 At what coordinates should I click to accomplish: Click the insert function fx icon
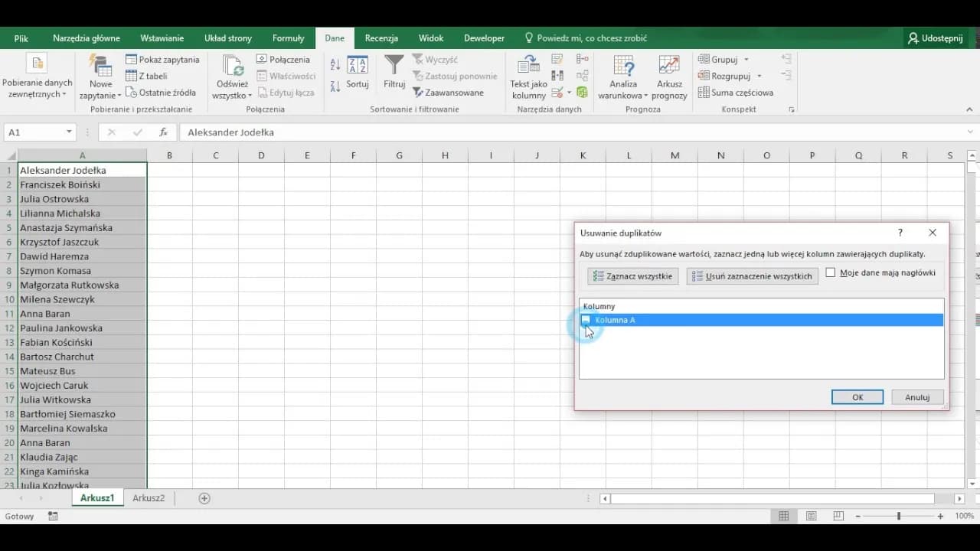tap(163, 132)
